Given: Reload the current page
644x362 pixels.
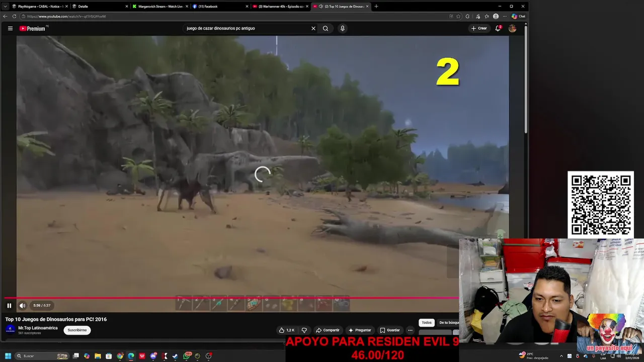Looking at the screenshot, I should tap(14, 16).
